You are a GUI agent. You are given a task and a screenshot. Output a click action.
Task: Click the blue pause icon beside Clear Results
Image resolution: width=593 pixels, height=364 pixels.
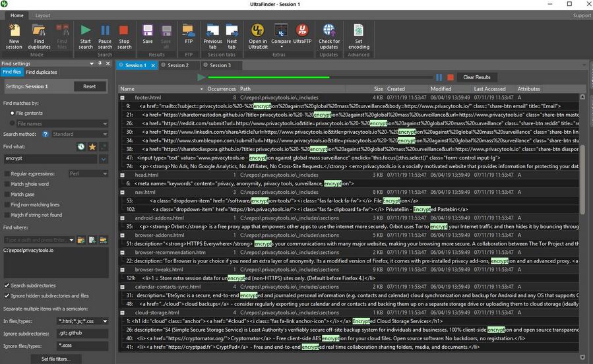pyautogui.click(x=439, y=77)
